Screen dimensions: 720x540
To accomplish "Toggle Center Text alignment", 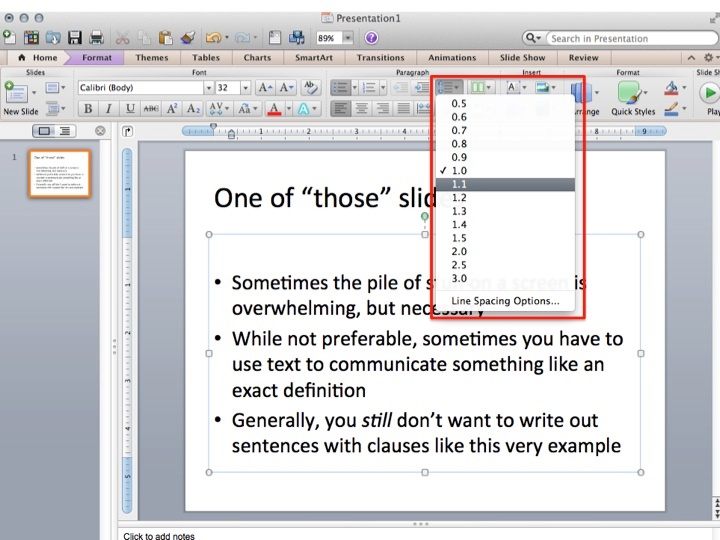I will pos(361,109).
